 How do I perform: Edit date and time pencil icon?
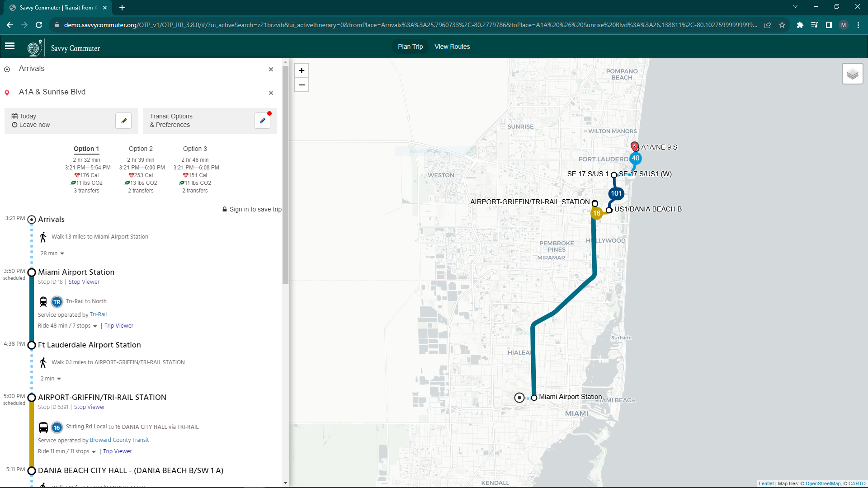(123, 121)
